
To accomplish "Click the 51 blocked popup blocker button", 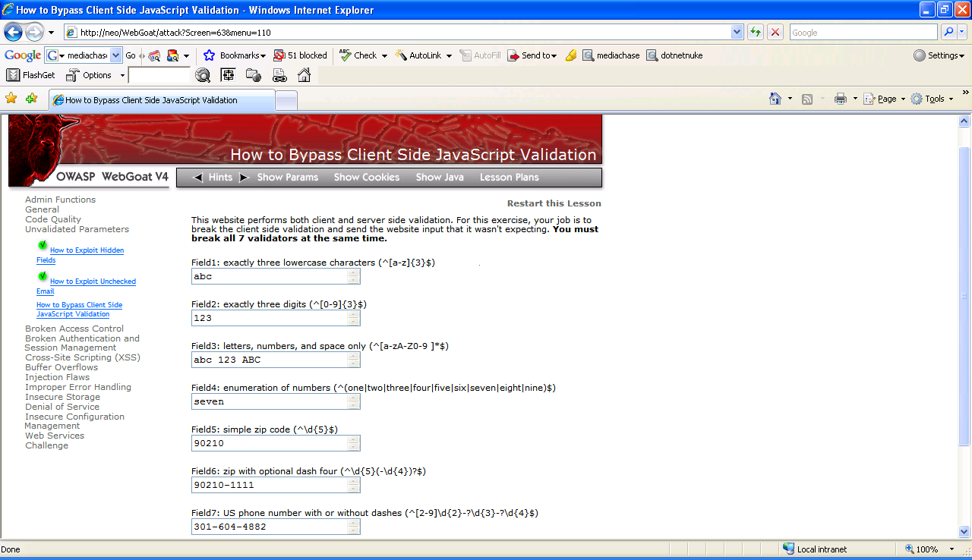I will click(x=301, y=55).
